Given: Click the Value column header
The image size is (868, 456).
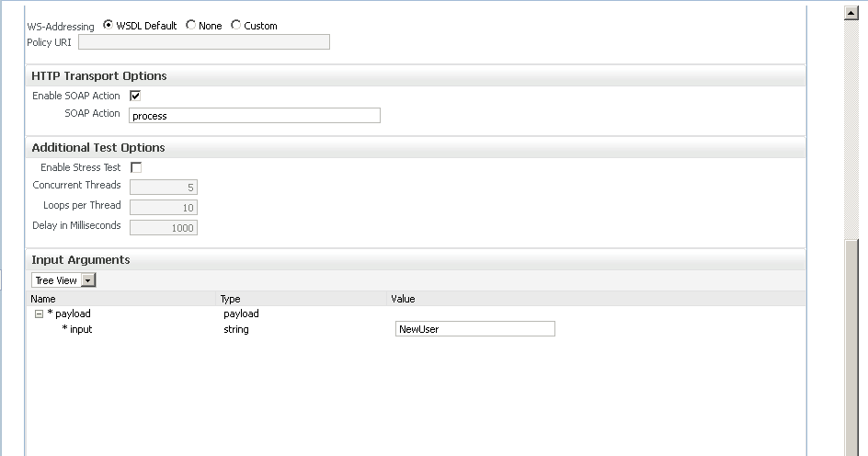Looking at the screenshot, I should pos(403,299).
